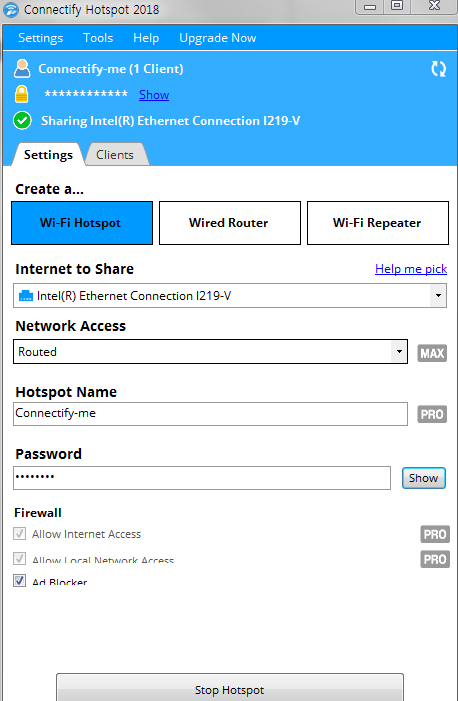Click the refresh arrows icon

pyautogui.click(x=438, y=69)
